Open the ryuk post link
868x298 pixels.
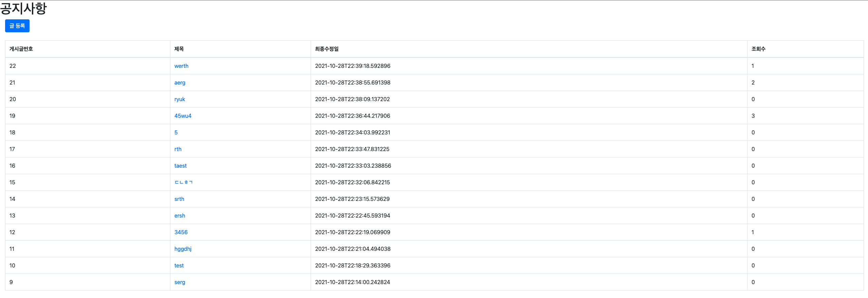pos(180,99)
